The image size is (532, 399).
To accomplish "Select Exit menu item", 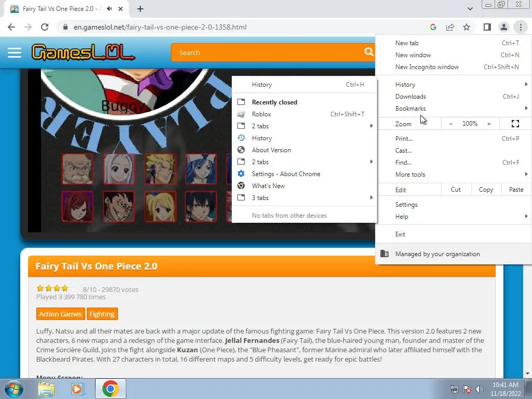I will tap(454, 234).
